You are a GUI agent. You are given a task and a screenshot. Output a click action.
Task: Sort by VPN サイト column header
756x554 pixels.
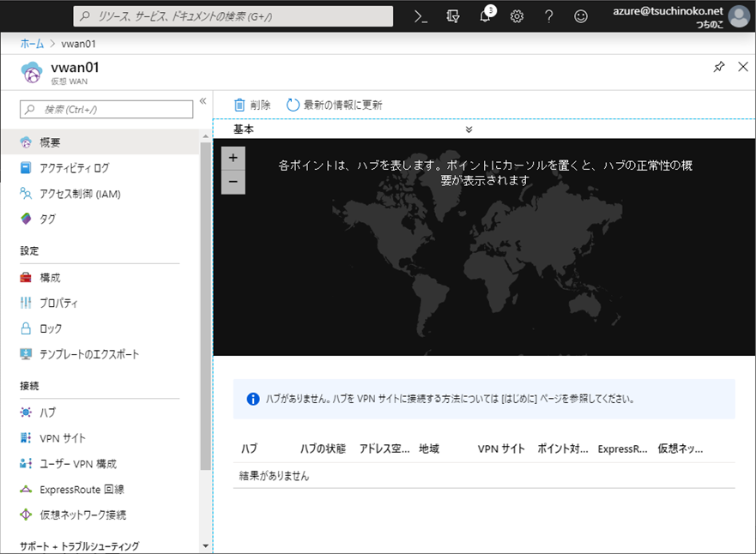pyautogui.click(x=501, y=449)
